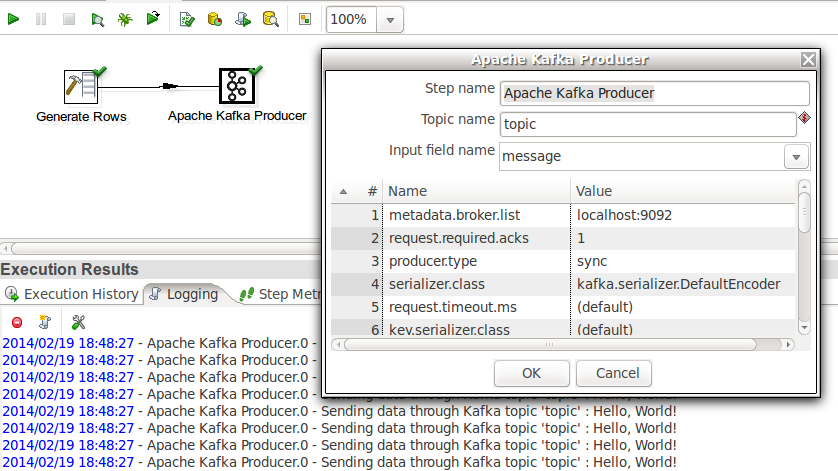Viewport: 838px width, 471px height.
Task: Click the 100% zoom input field
Action: (x=351, y=20)
